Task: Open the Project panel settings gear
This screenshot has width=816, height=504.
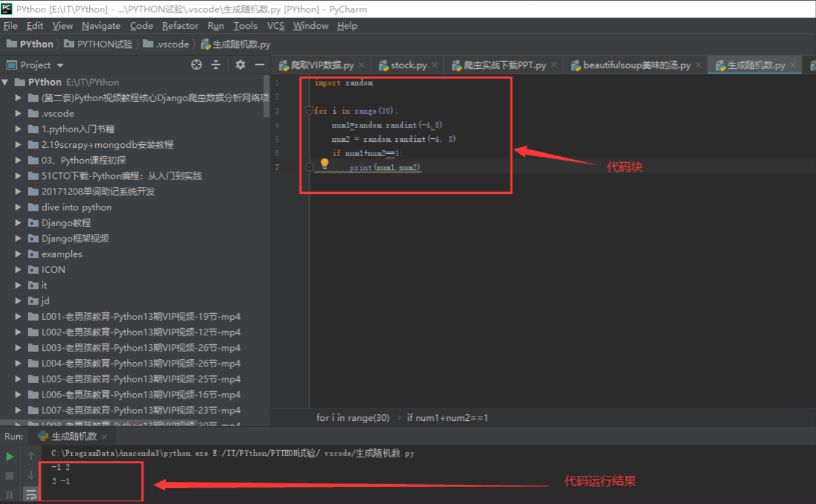Action: pyautogui.click(x=240, y=65)
